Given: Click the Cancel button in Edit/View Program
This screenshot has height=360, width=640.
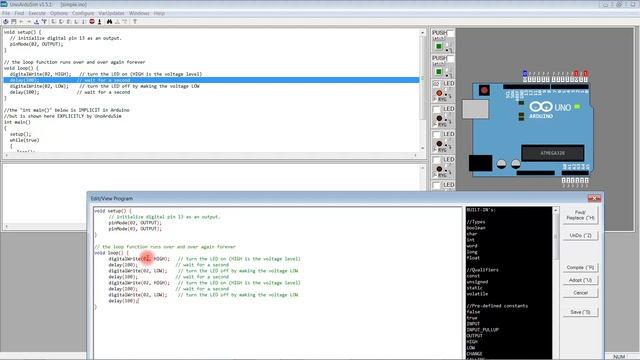Looking at the screenshot, I should click(x=580, y=293).
